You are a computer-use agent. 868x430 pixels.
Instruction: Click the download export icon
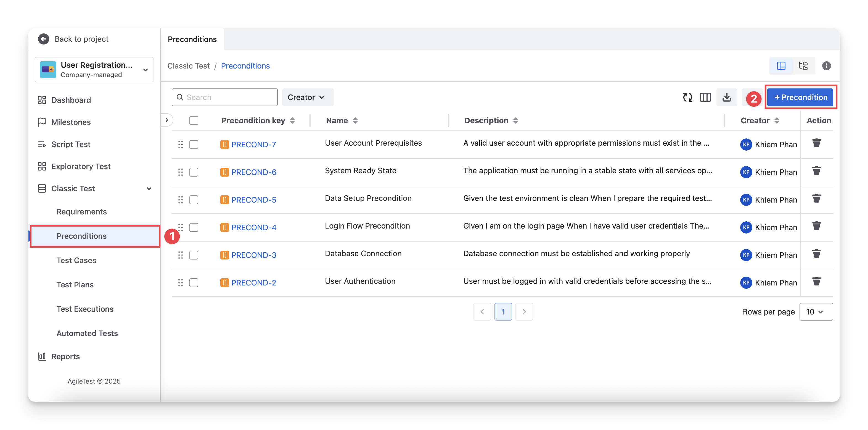pos(727,98)
